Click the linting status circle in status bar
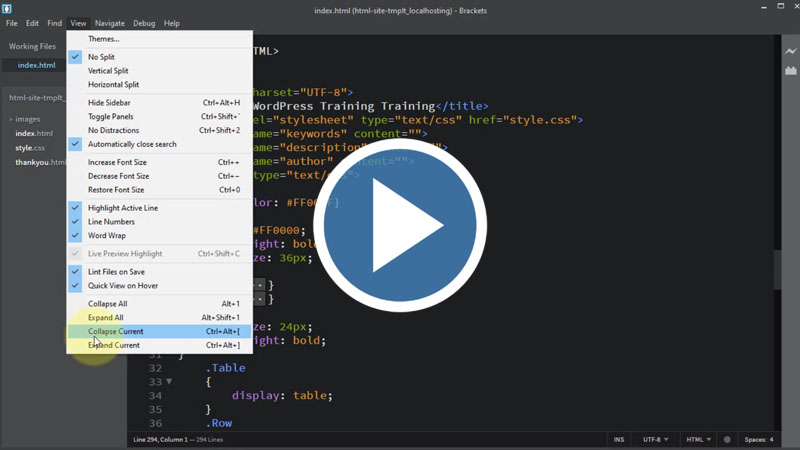 [x=727, y=440]
